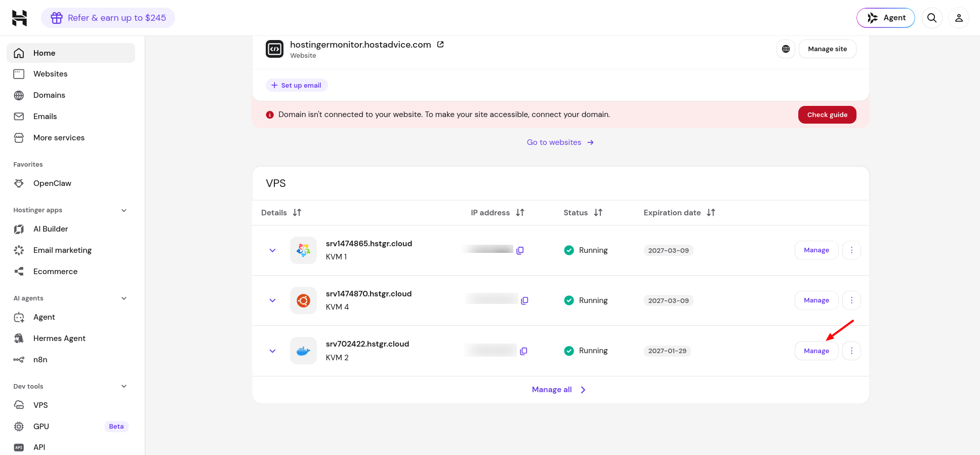Collapse the Dev tools section

(x=124, y=386)
